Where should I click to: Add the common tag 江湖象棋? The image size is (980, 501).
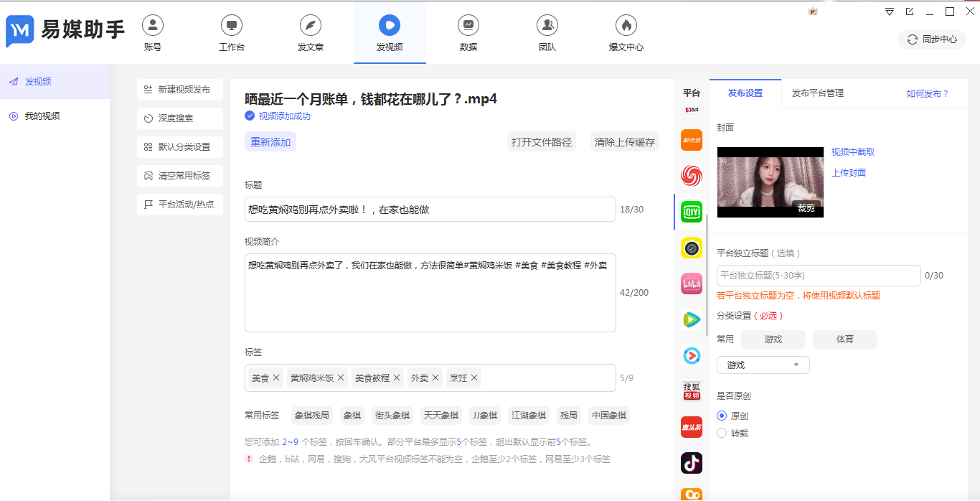[529, 416]
